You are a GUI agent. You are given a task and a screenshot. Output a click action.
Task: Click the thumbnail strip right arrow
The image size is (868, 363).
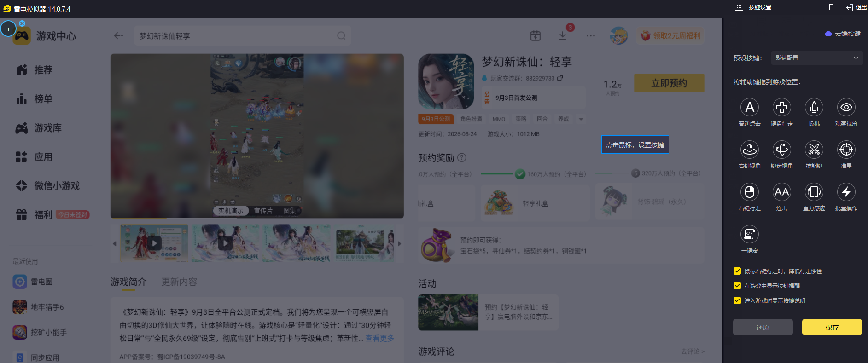click(399, 244)
